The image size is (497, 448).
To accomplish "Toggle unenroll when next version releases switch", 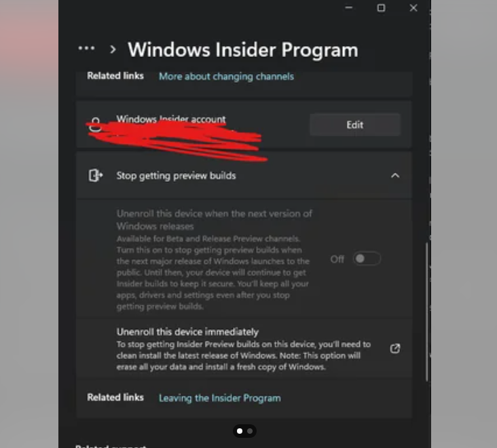I will point(367,259).
